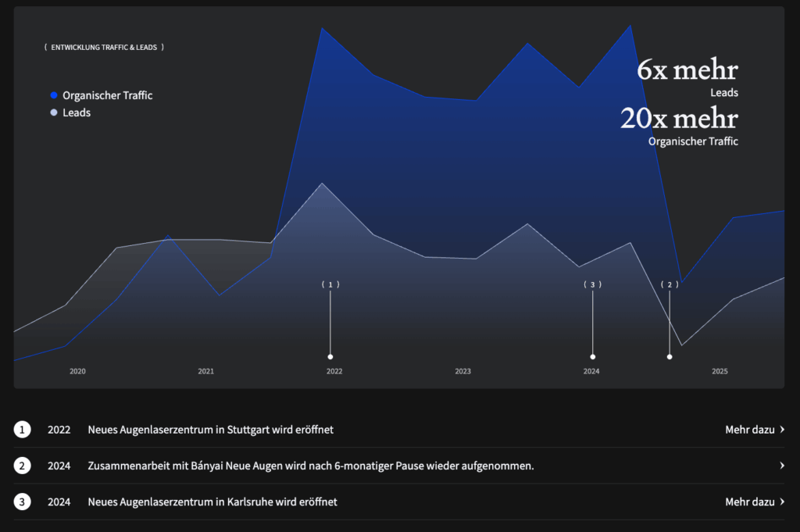
Task: Click the Organischer Traffic legend dot
Action: 54,95
